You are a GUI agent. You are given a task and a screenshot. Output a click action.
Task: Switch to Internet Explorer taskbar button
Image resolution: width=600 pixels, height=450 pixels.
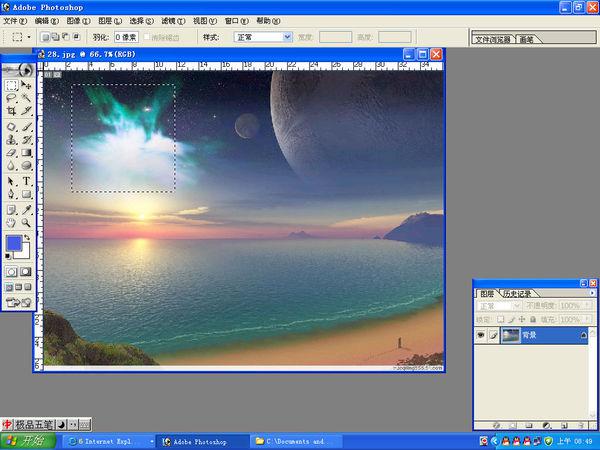coord(108,442)
